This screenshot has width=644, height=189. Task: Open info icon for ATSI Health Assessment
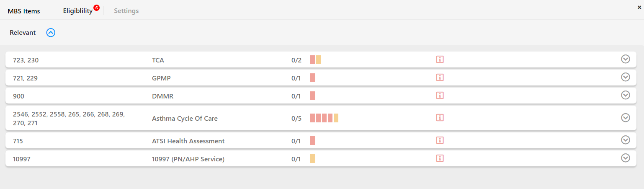point(440,140)
